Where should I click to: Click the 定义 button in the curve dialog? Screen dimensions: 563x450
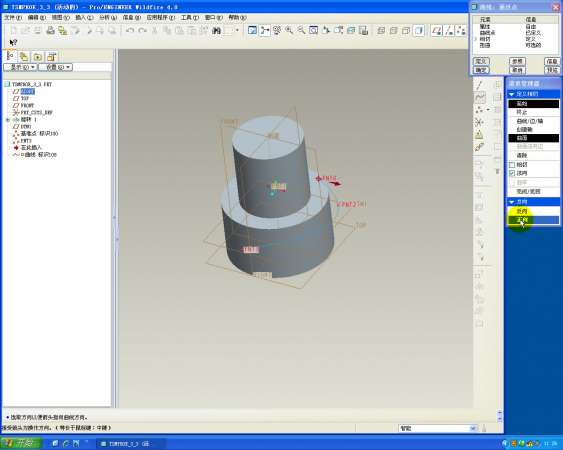tap(481, 61)
